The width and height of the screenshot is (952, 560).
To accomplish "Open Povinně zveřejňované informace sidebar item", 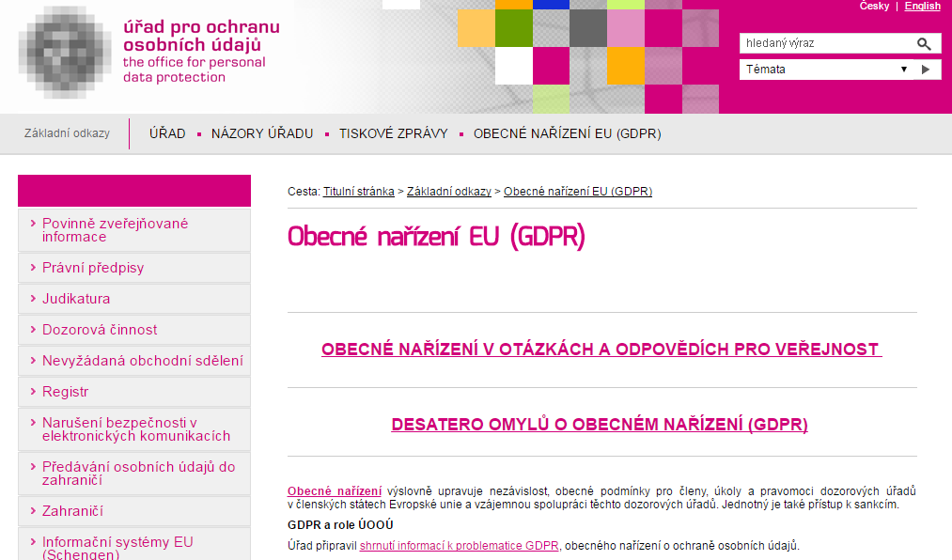I will tap(134, 230).
